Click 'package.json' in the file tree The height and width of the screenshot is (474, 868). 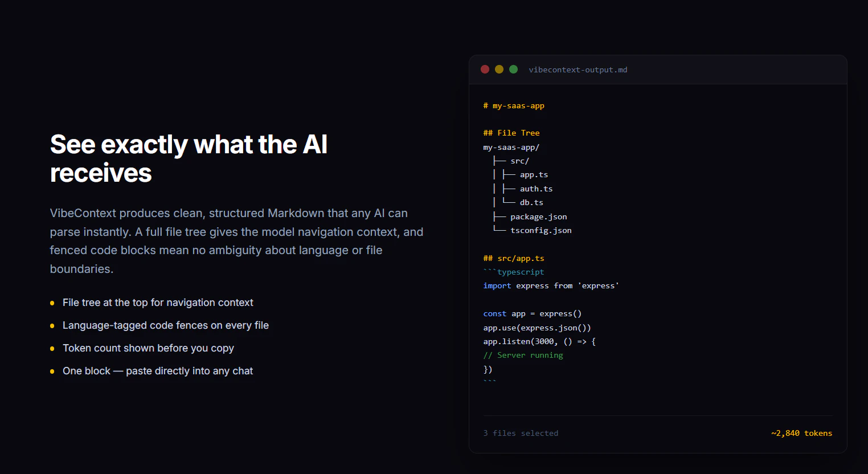click(x=539, y=217)
